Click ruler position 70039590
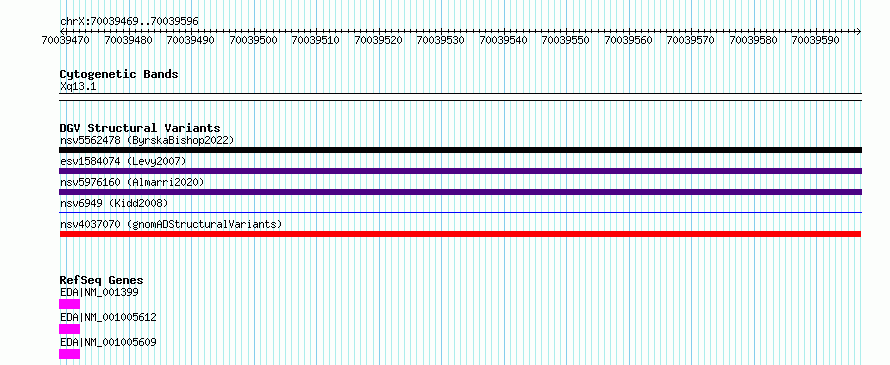 [x=816, y=41]
